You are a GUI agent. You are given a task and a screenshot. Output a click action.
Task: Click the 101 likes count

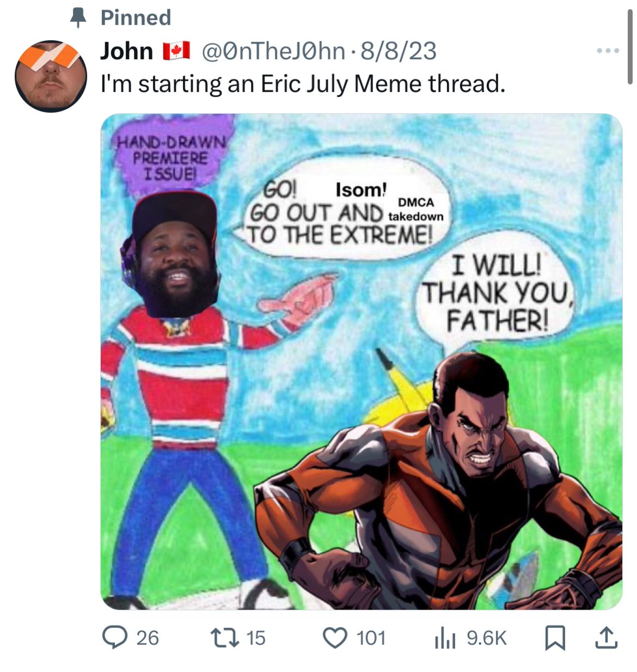(371, 638)
